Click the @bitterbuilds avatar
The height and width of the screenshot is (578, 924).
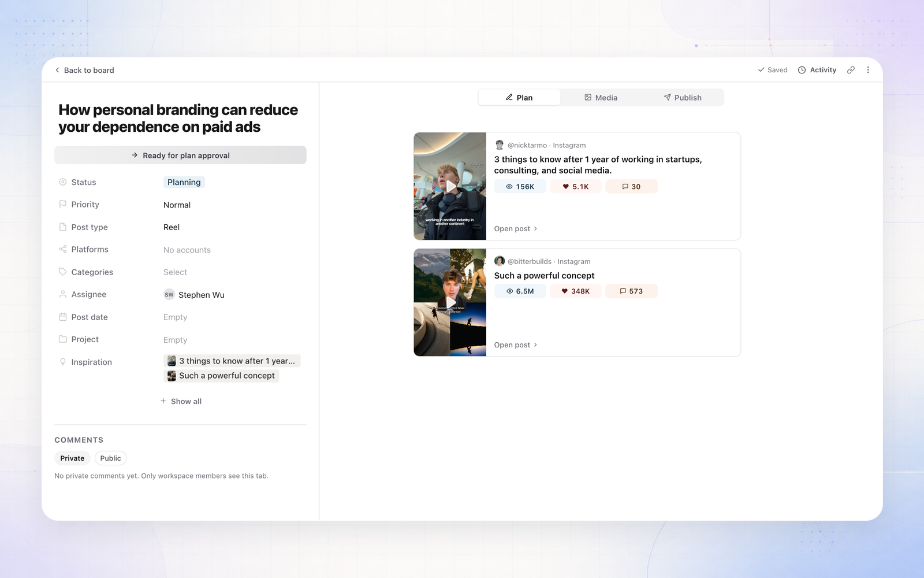[x=500, y=261]
